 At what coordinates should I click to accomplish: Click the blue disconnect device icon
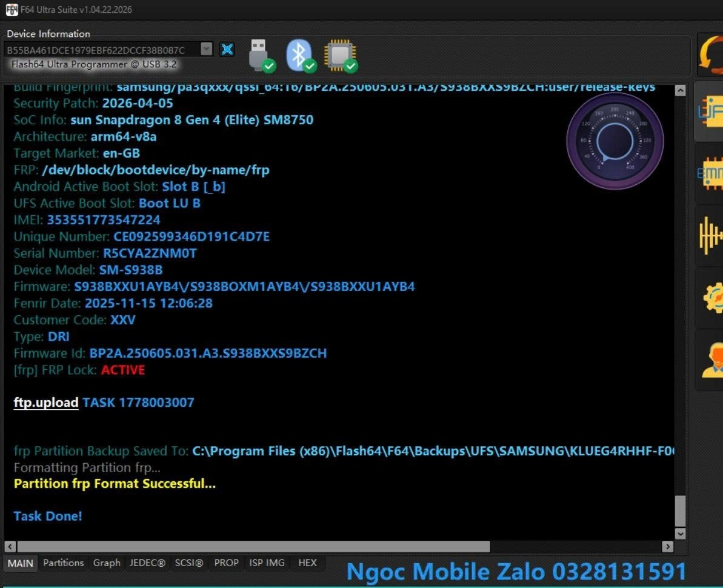227,49
